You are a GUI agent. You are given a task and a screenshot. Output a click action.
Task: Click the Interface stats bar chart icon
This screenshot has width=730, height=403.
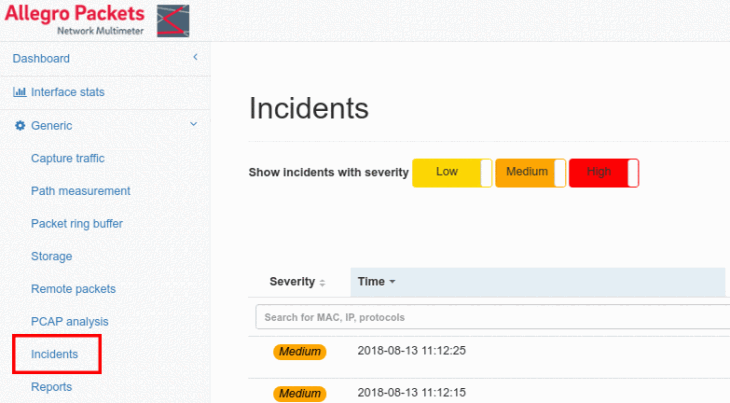coord(19,92)
